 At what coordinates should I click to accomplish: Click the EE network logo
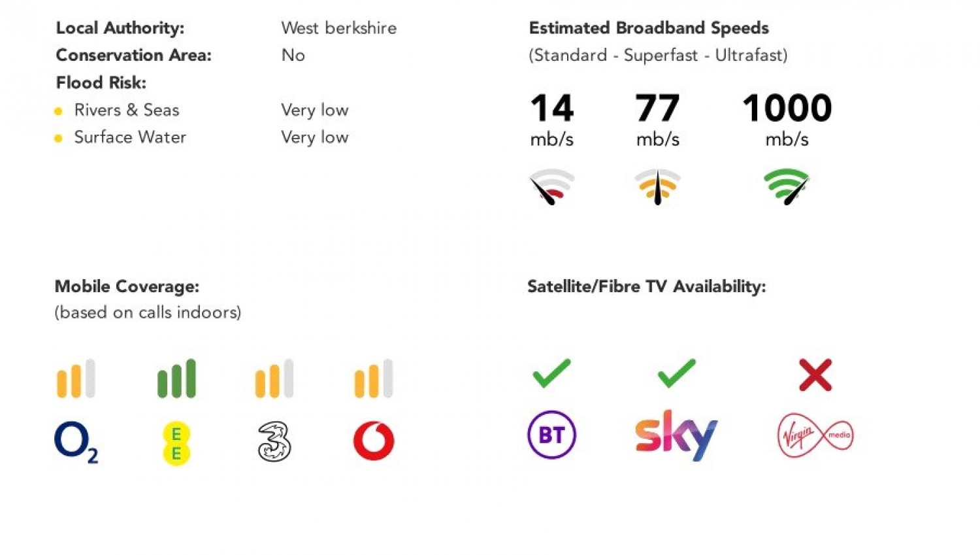point(176,443)
